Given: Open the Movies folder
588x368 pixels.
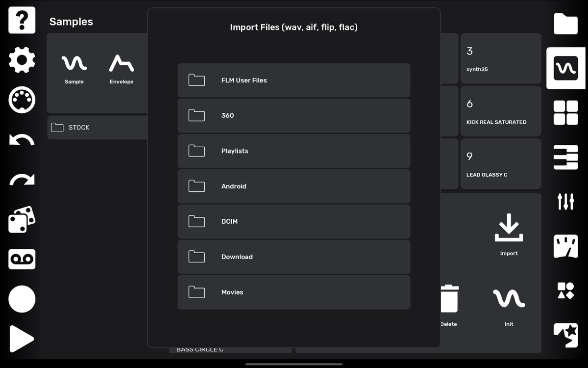Looking at the screenshot, I should point(294,292).
